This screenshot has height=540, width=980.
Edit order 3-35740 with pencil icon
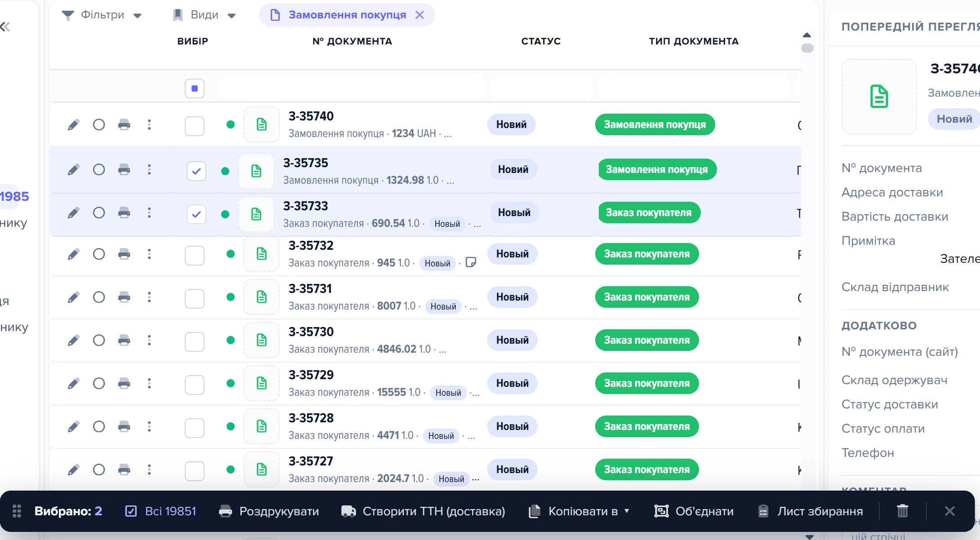click(x=73, y=124)
